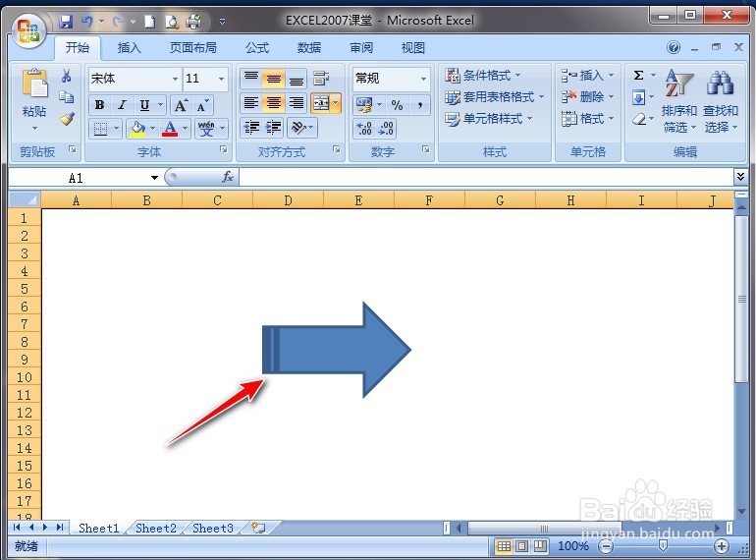Save the workbook with the floppy icon
756x560 pixels.
click(66, 22)
